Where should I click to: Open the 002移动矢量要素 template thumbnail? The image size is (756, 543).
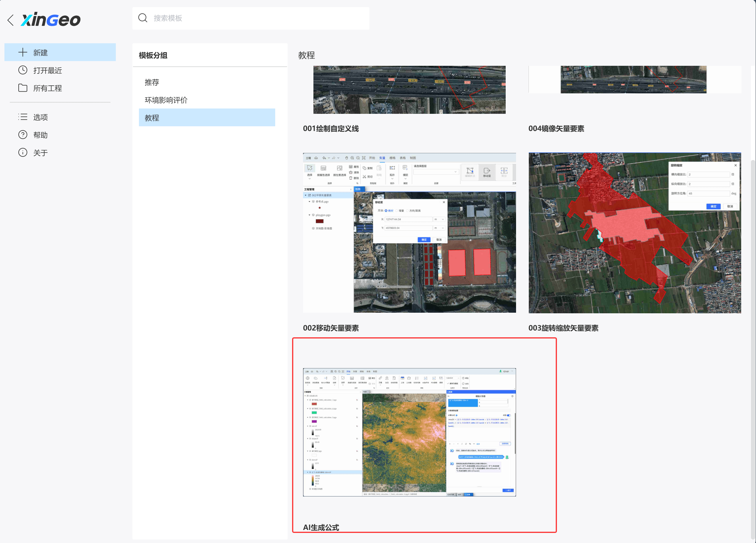409,233
